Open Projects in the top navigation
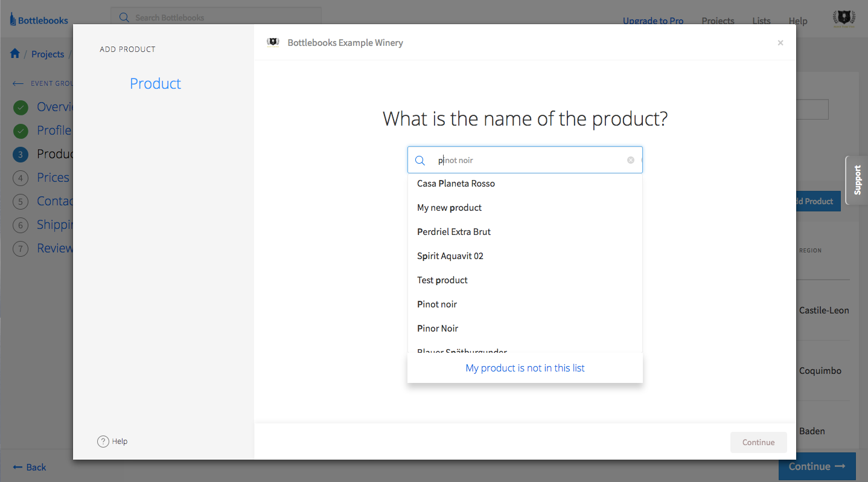 718,21
